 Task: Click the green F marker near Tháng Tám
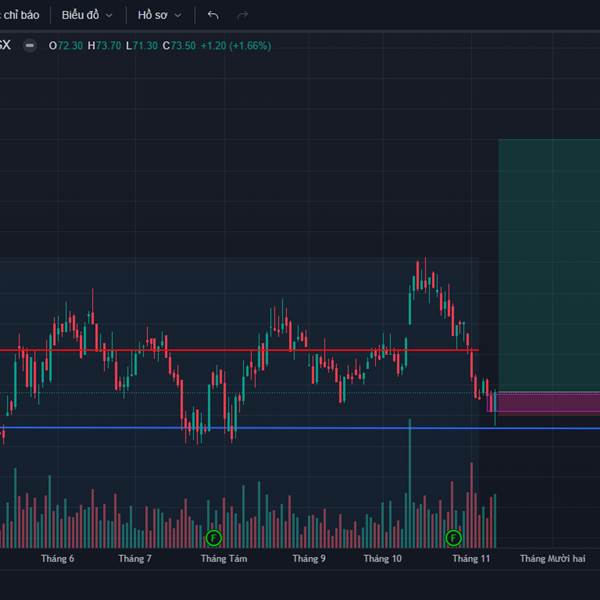click(214, 538)
